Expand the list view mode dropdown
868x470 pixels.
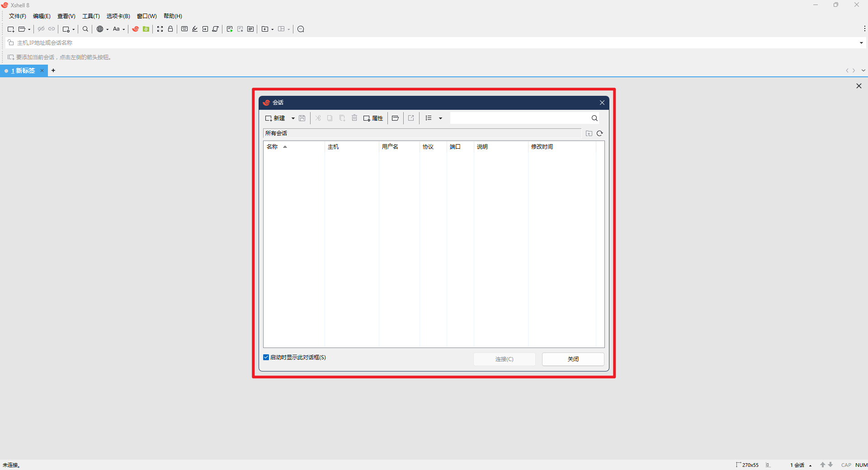click(x=440, y=118)
